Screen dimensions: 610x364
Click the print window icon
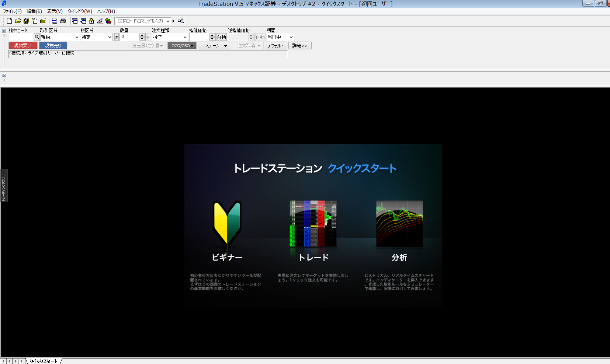coord(55,21)
